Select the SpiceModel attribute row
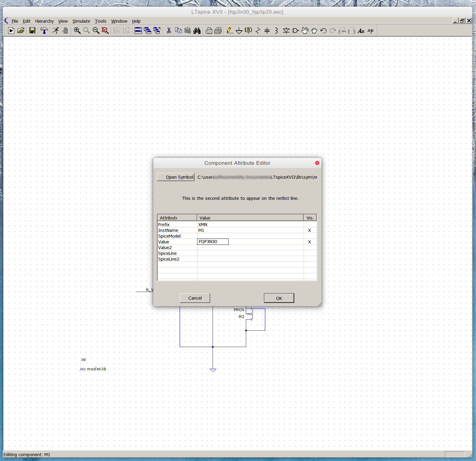The width and height of the screenshot is (476, 461). click(237, 236)
